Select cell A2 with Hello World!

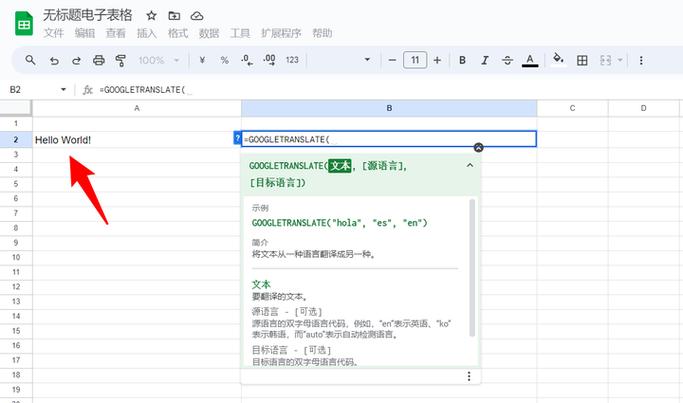coord(137,140)
